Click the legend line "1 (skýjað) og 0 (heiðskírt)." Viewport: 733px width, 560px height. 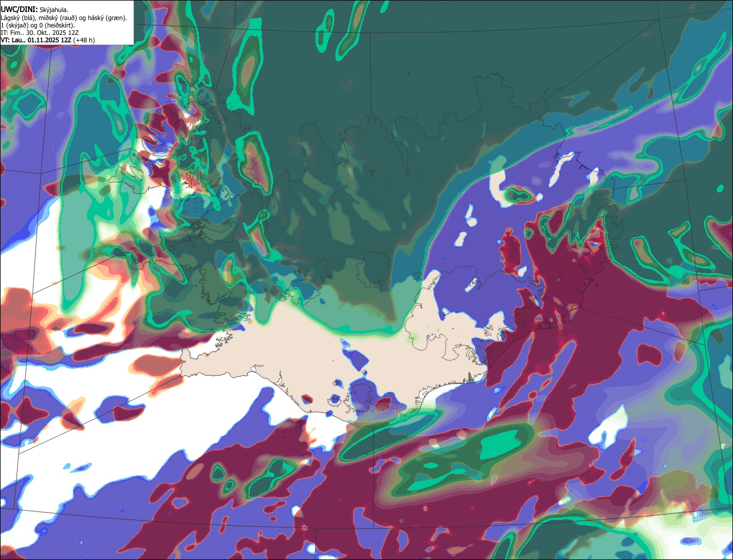(38, 25)
